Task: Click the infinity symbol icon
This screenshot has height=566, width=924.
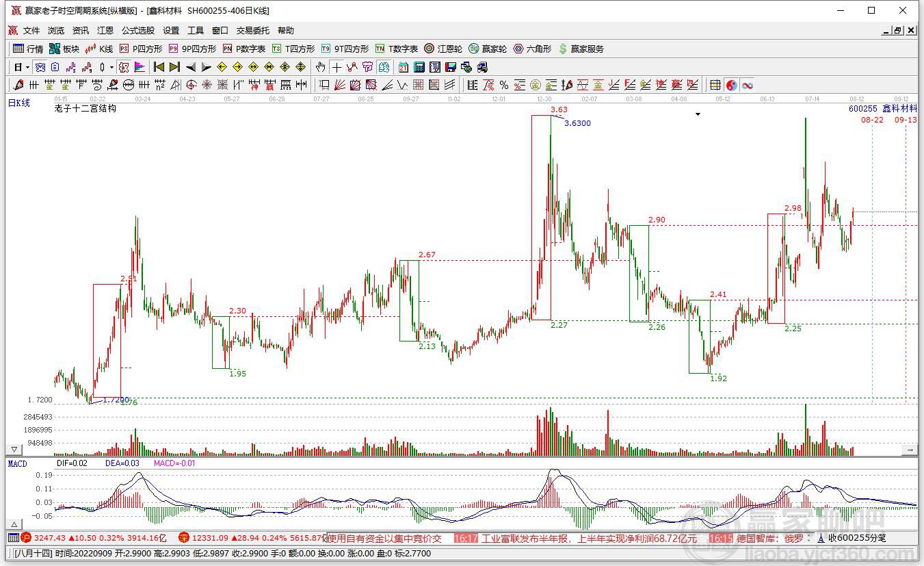Action: pos(747,85)
